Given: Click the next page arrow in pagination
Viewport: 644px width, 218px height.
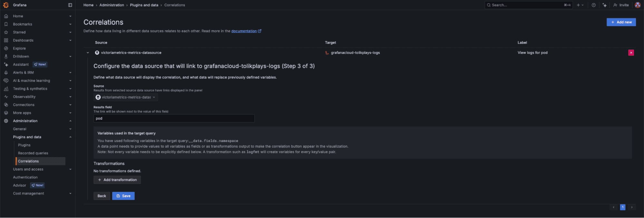Looking at the screenshot, I should 632,207.
